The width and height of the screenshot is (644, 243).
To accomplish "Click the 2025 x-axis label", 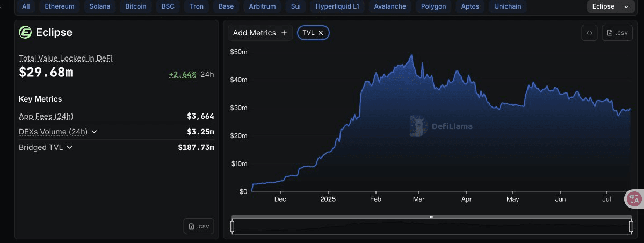I will click(x=328, y=199).
